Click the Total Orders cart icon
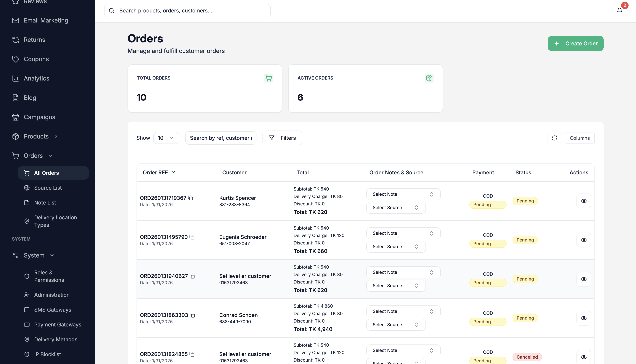The width and height of the screenshot is (636, 364). (268, 78)
